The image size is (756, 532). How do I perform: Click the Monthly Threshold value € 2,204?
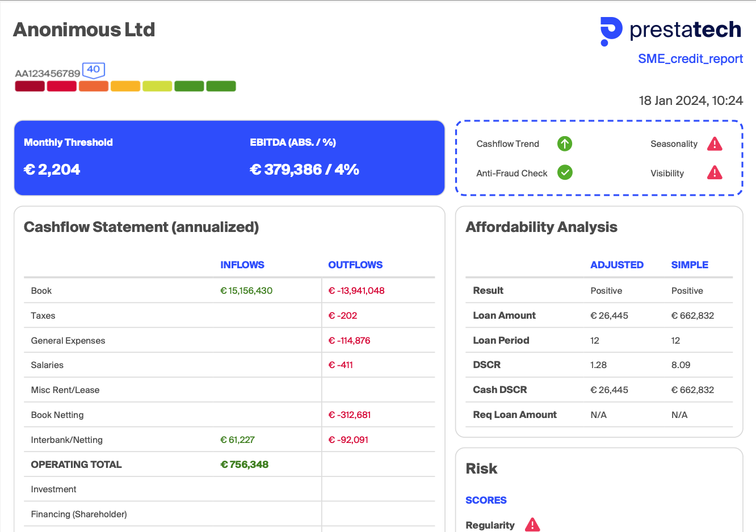(52, 170)
